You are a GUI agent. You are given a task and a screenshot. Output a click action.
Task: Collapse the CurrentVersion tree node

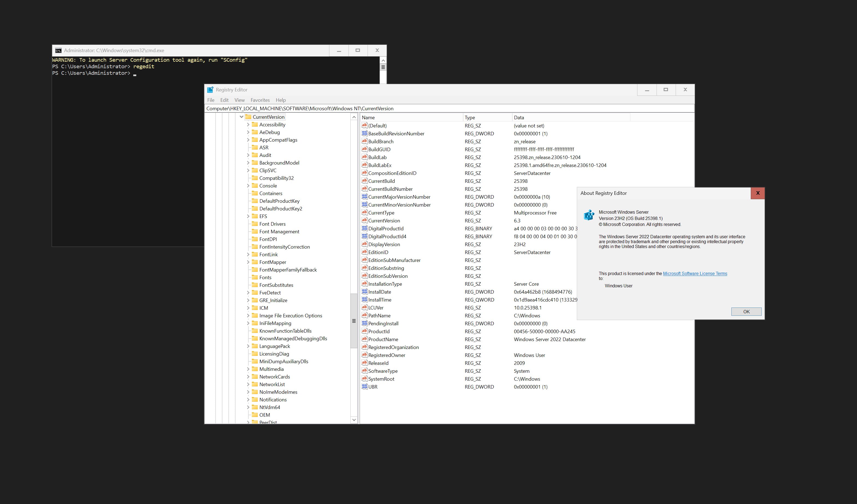[241, 117]
